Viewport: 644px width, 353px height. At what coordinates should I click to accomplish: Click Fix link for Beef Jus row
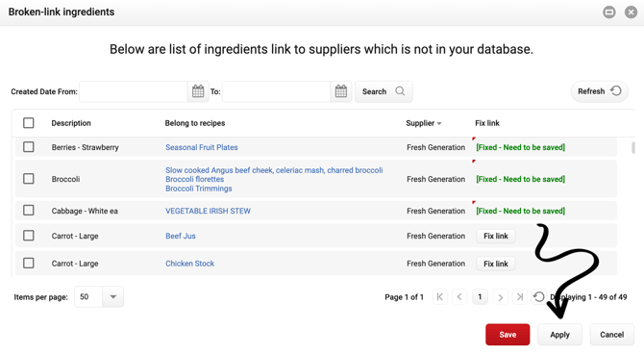click(496, 236)
